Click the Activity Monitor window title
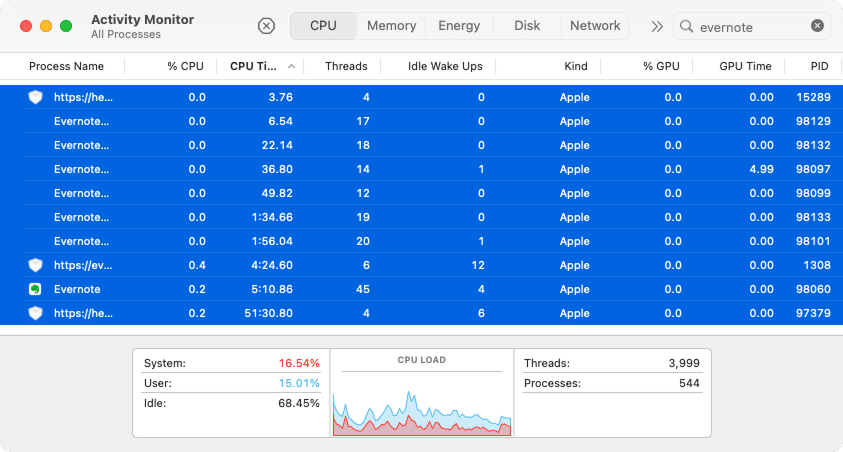The height and width of the screenshot is (452, 843). point(142,19)
